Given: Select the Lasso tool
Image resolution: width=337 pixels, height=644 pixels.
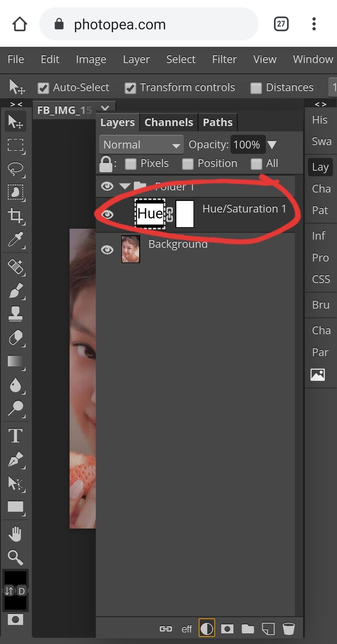Looking at the screenshot, I should tap(15, 169).
